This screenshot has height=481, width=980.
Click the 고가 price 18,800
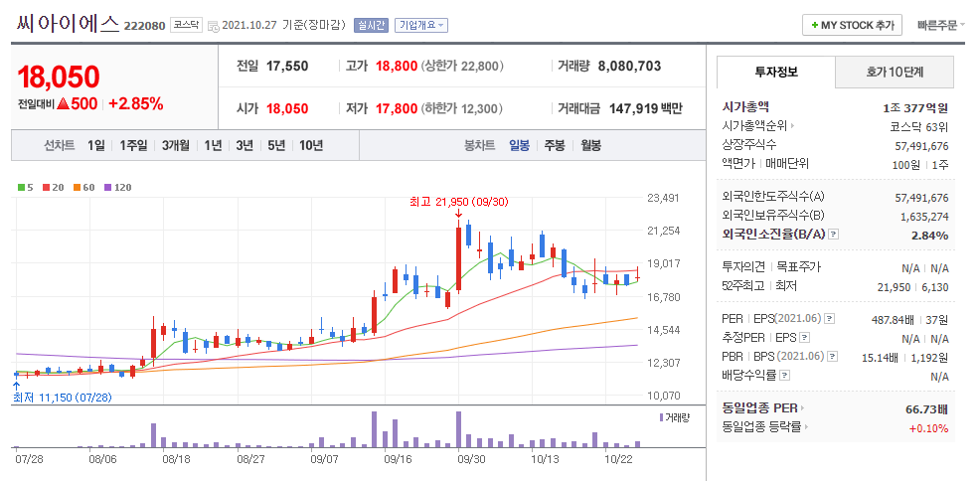pyautogui.click(x=397, y=67)
